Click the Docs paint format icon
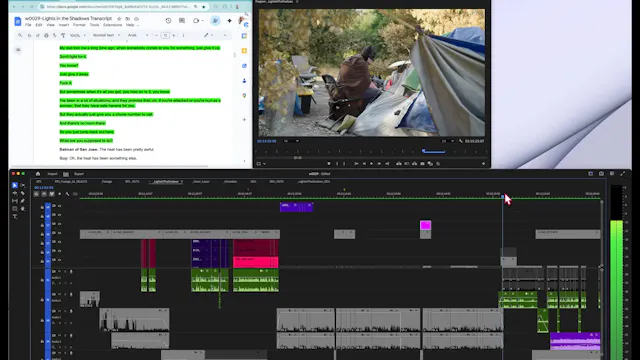Screen dimensions: 640x360 [x=63, y=36]
